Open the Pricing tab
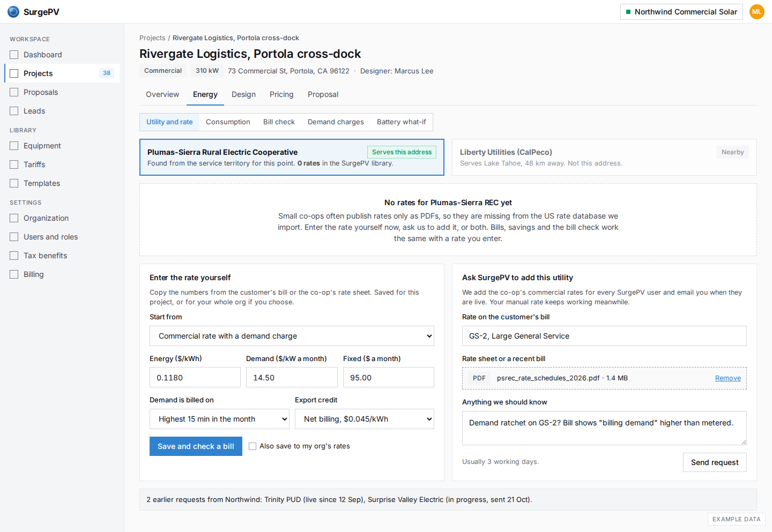This screenshot has height=532, width=772. 281,94
